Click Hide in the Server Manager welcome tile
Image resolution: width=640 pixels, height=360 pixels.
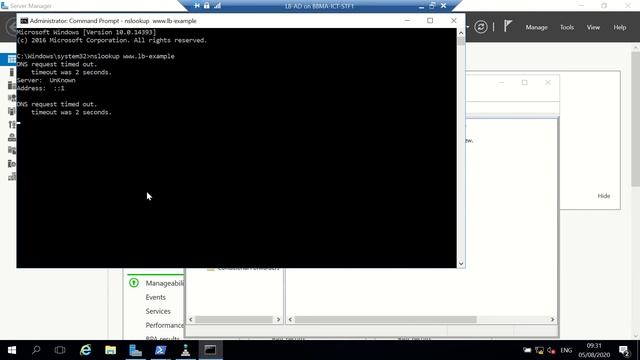(604, 196)
